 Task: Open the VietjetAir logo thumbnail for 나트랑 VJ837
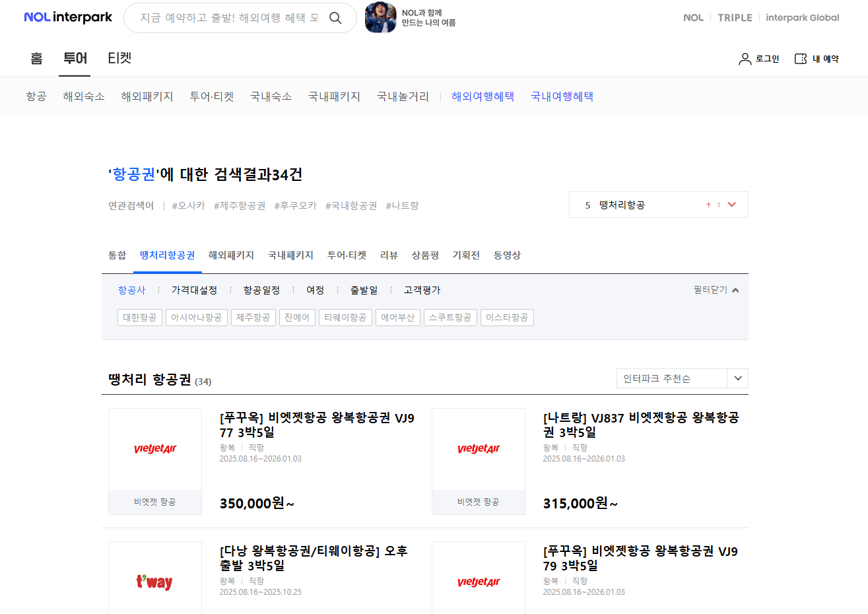479,450
